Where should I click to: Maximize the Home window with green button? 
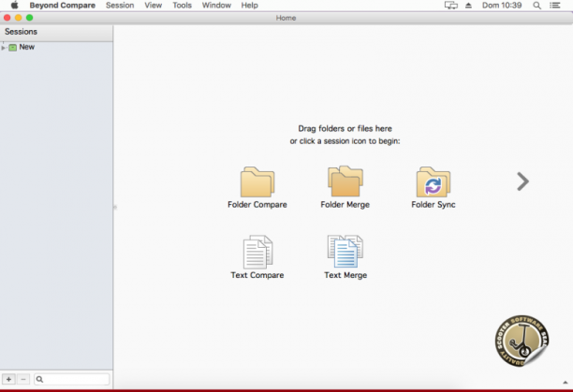(30, 18)
